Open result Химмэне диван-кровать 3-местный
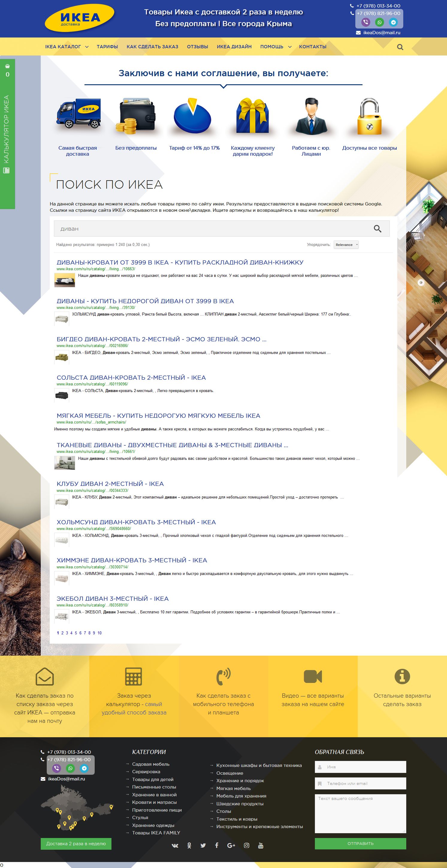 pyautogui.click(x=132, y=560)
